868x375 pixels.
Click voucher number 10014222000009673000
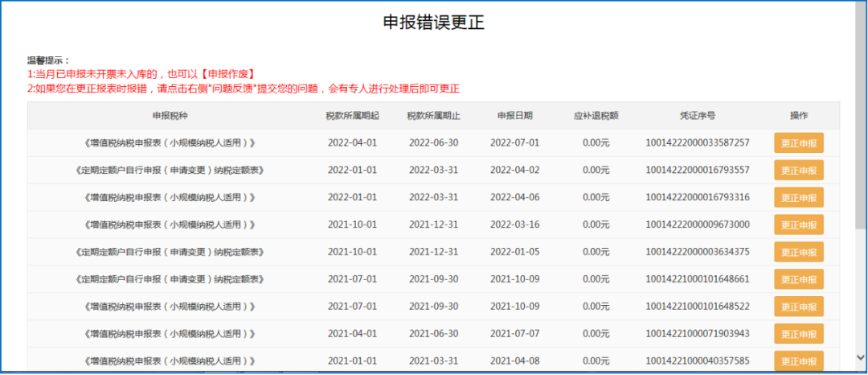tap(698, 225)
